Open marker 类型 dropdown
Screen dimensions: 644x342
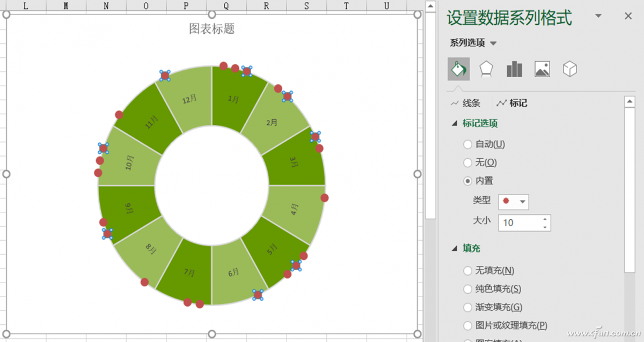point(514,202)
